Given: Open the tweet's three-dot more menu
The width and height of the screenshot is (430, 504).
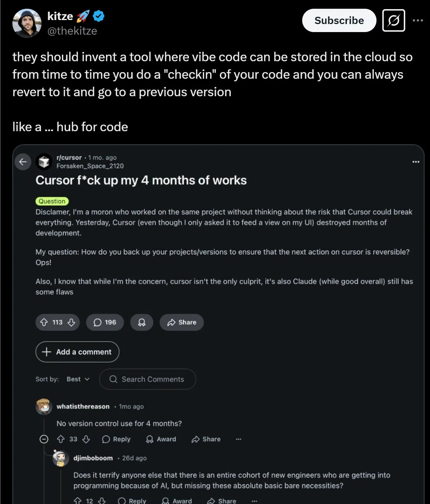Looking at the screenshot, I should (x=418, y=20).
